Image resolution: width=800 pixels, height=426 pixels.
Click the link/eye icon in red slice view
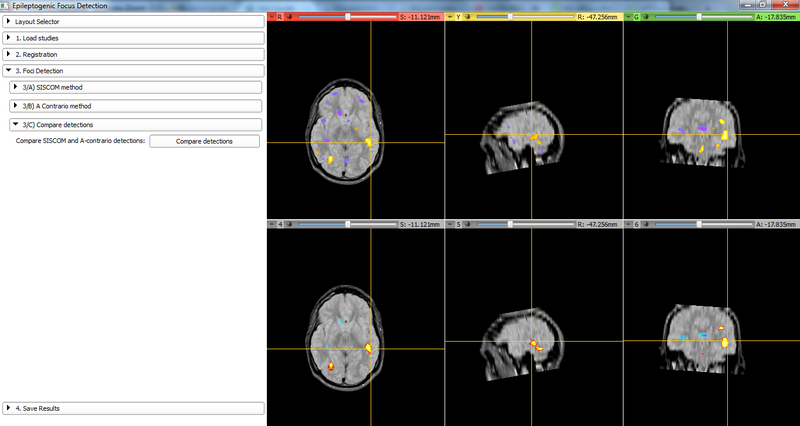tap(291, 17)
